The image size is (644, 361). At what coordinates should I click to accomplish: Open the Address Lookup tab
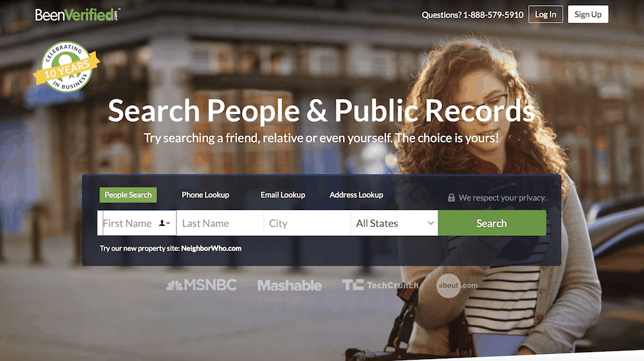coord(356,195)
